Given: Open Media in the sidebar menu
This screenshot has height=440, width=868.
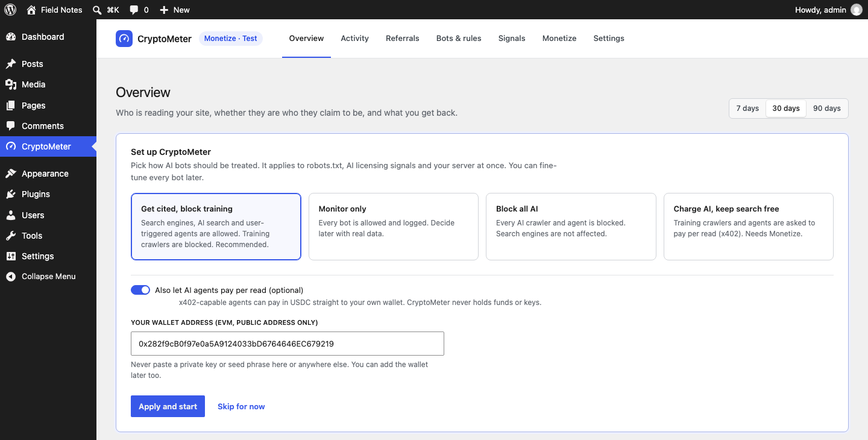Looking at the screenshot, I should pyautogui.click(x=48, y=84).
